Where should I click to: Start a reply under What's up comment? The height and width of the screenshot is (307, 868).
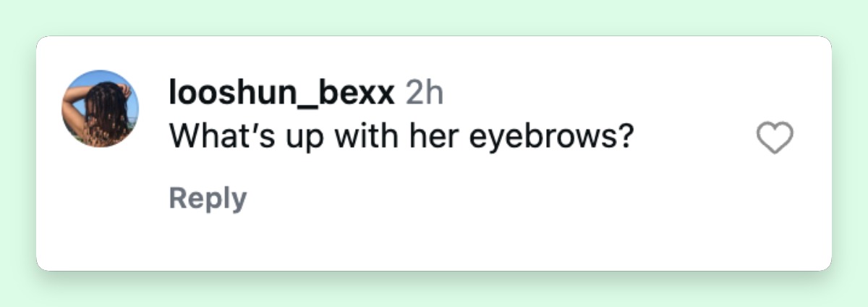[208, 198]
